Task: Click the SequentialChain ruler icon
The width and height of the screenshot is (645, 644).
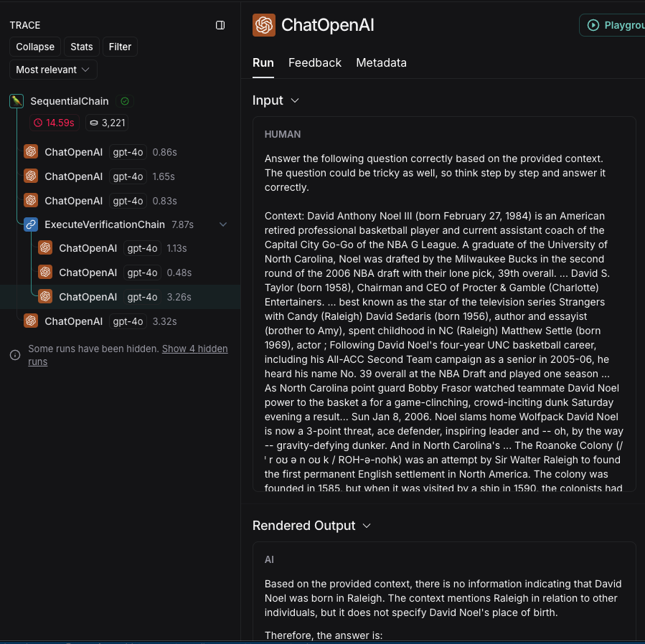Action: coord(17,101)
